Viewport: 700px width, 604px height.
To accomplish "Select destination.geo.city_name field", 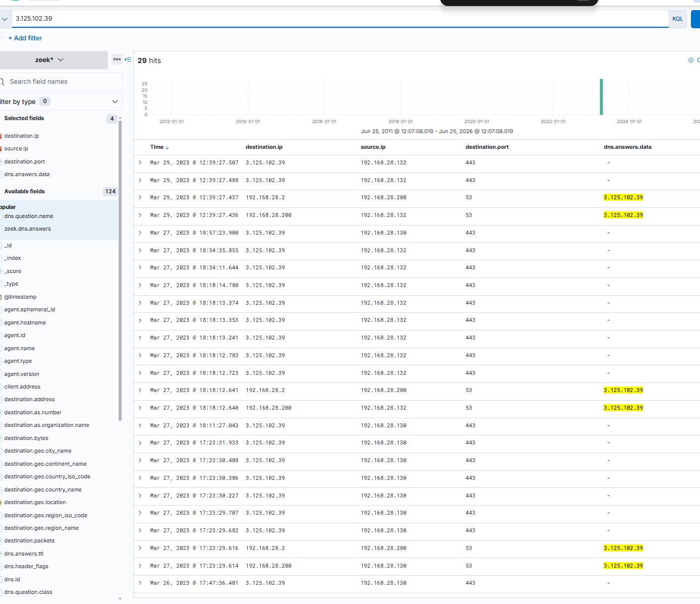I will [38, 451].
